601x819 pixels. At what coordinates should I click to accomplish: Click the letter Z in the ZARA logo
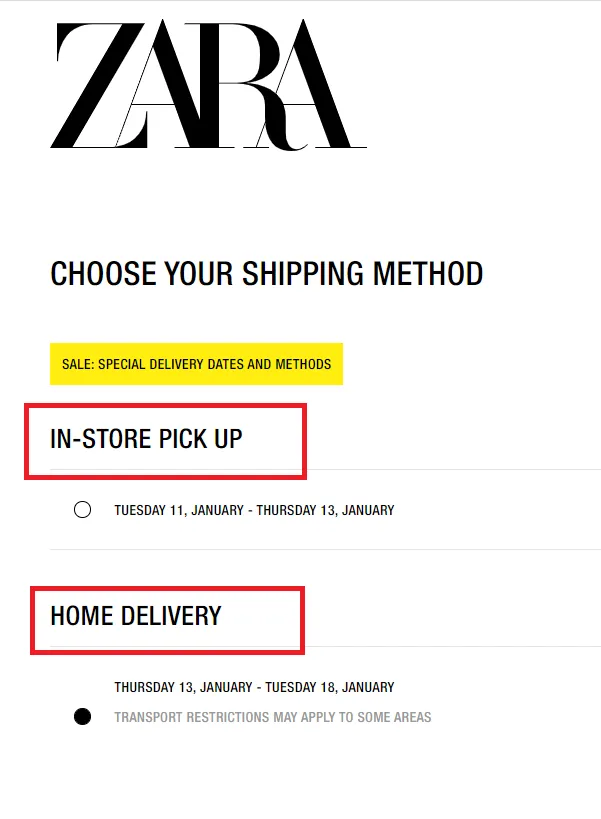click(x=97, y=84)
